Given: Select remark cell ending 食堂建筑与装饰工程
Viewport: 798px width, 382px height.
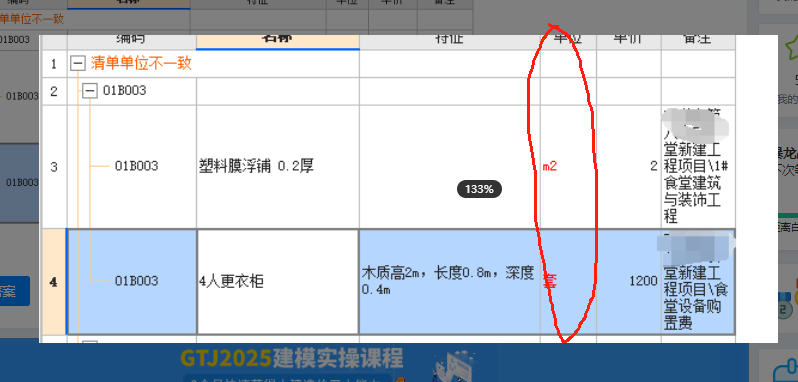Looking at the screenshot, I should click(x=698, y=167).
